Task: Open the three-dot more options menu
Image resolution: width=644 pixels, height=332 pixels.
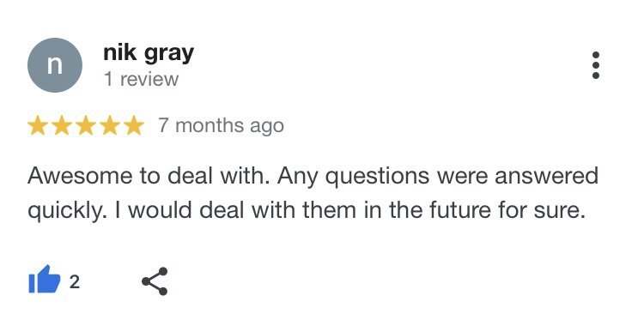Action: [596, 65]
